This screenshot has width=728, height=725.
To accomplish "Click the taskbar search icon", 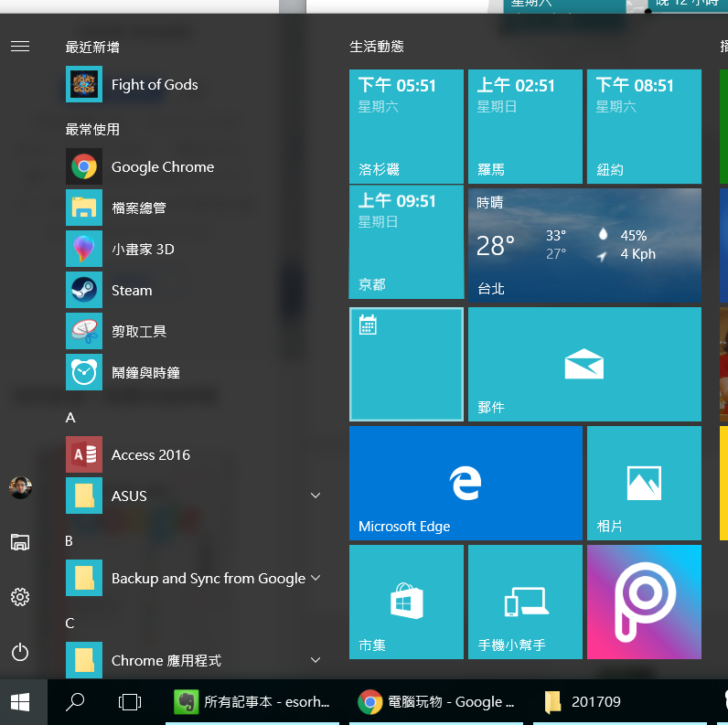I will (75, 702).
